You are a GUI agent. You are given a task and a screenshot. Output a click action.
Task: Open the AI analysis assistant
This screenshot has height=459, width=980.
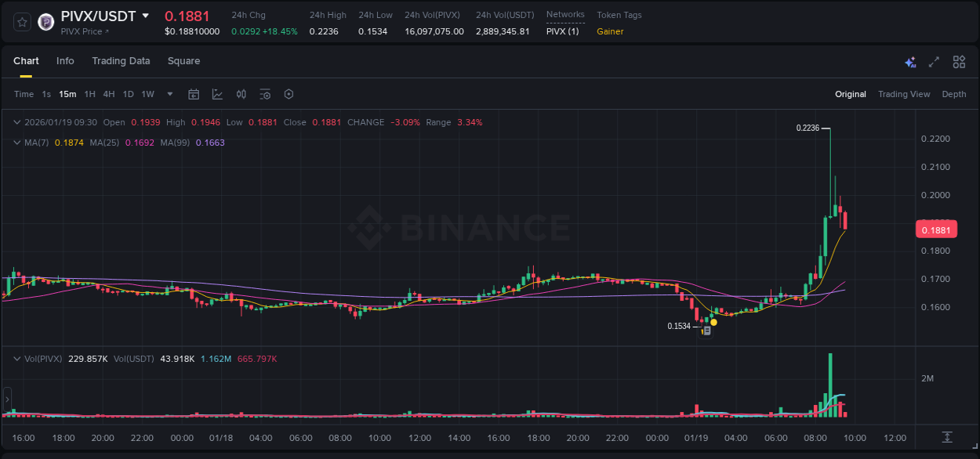(910, 61)
